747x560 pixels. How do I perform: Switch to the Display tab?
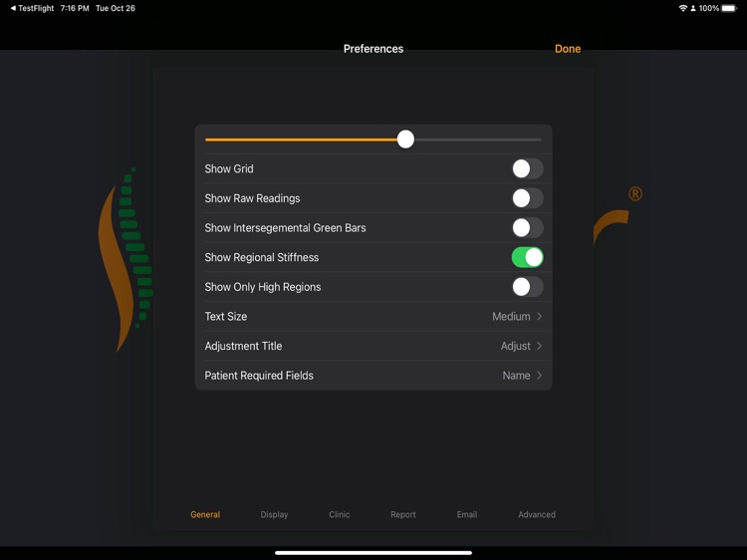(x=274, y=515)
